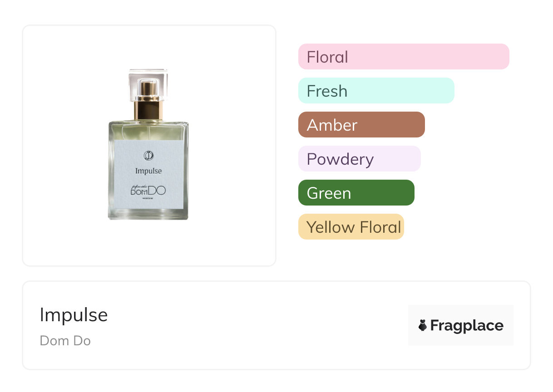
Task: Click the Fragplace perfume bottle logo icon
Action: pos(423,325)
